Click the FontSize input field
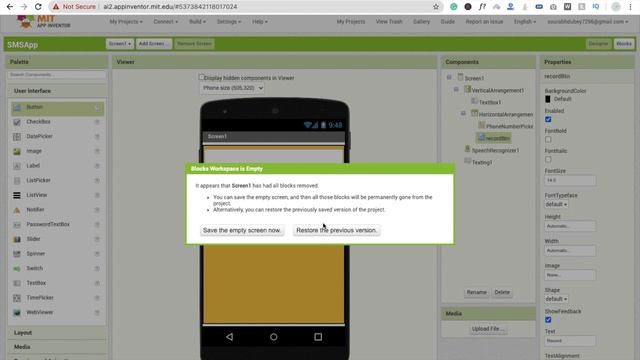 tap(570, 180)
